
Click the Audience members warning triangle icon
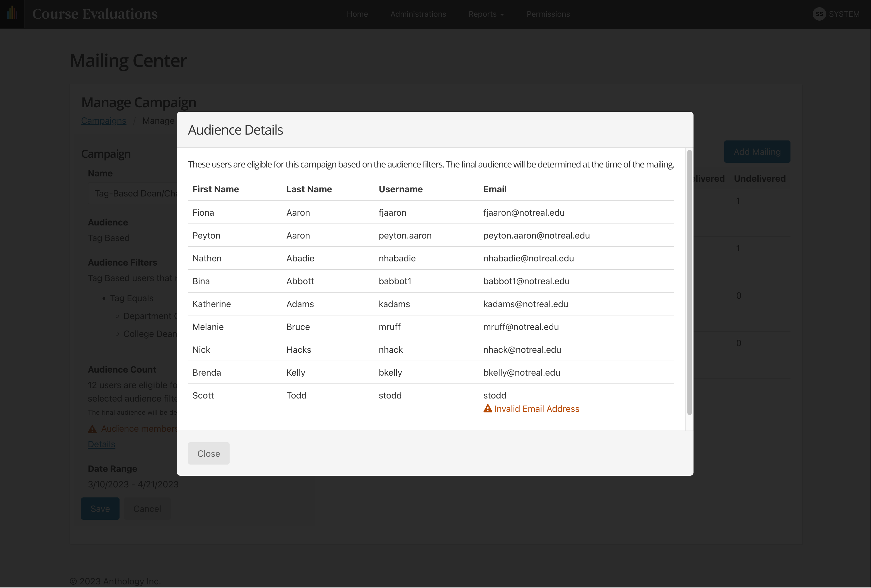[92, 429]
